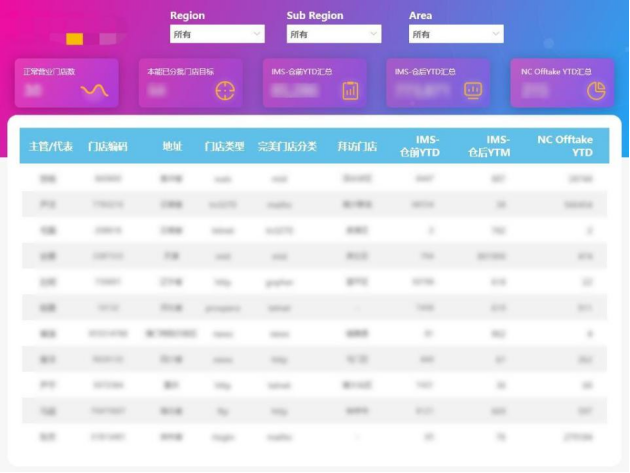Open the Region dropdown
The height and width of the screenshot is (473, 630).
coord(217,34)
